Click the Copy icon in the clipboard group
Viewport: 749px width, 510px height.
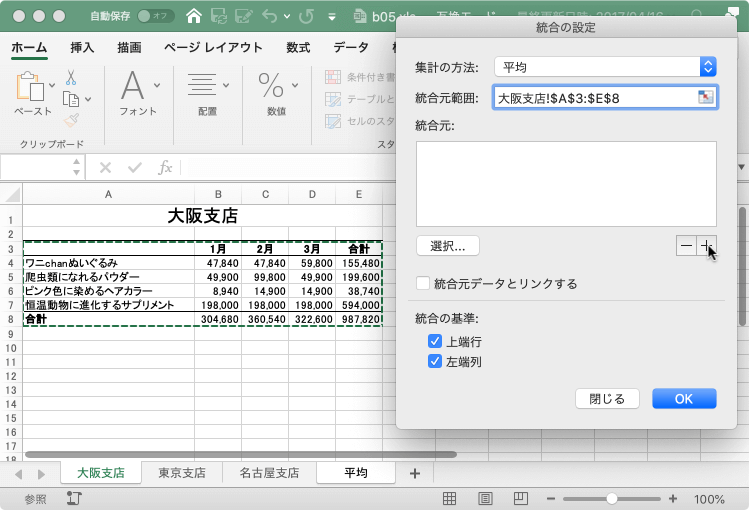pos(71,99)
